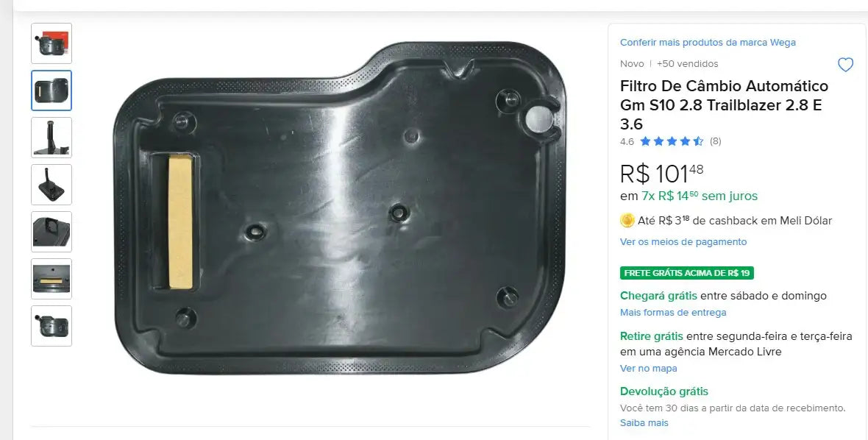Select second thumbnail showing filter underside
The height and width of the screenshot is (440, 868).
point(51,91)
